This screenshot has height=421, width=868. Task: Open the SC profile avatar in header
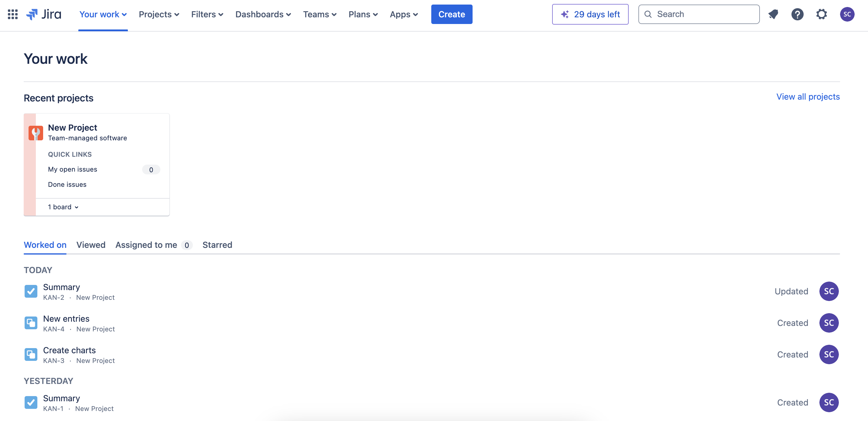point(847,14)
